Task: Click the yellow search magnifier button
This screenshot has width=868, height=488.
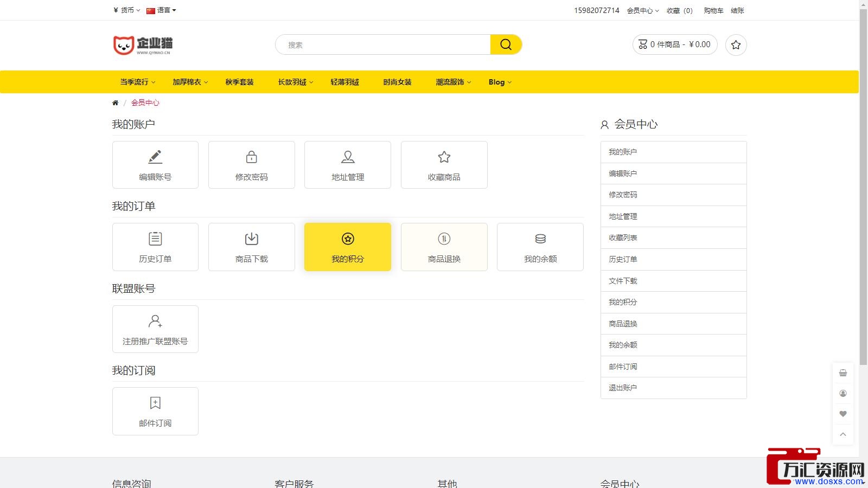Action: [506, 44]
